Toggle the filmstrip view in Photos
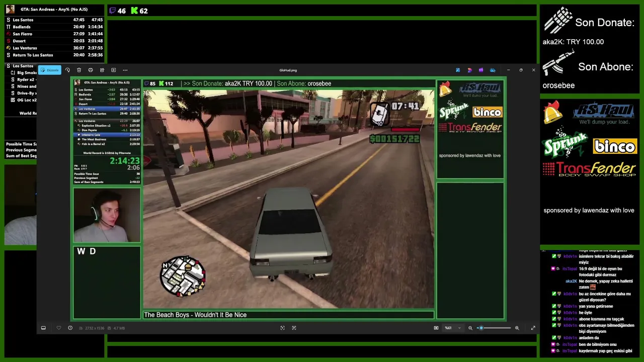644x362 pixels. click(x=43, y=328)
